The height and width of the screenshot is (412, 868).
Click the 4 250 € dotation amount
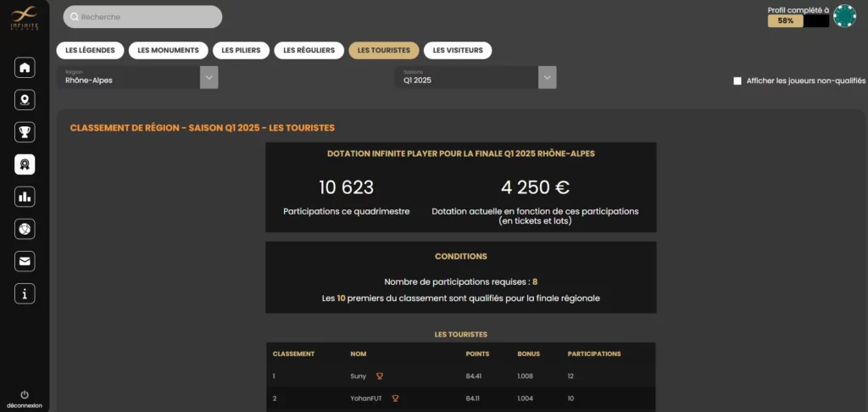tap(536, 187)
